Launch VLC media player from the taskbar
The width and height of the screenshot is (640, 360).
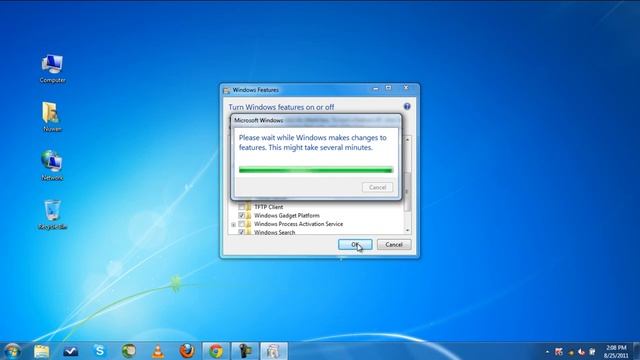coord(158,351)
